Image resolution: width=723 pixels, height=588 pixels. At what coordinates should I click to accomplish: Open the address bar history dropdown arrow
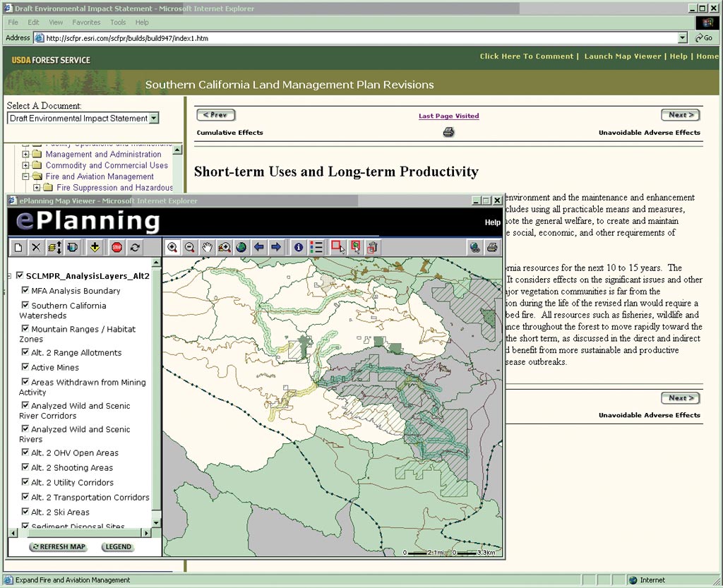tap(683, 38)
